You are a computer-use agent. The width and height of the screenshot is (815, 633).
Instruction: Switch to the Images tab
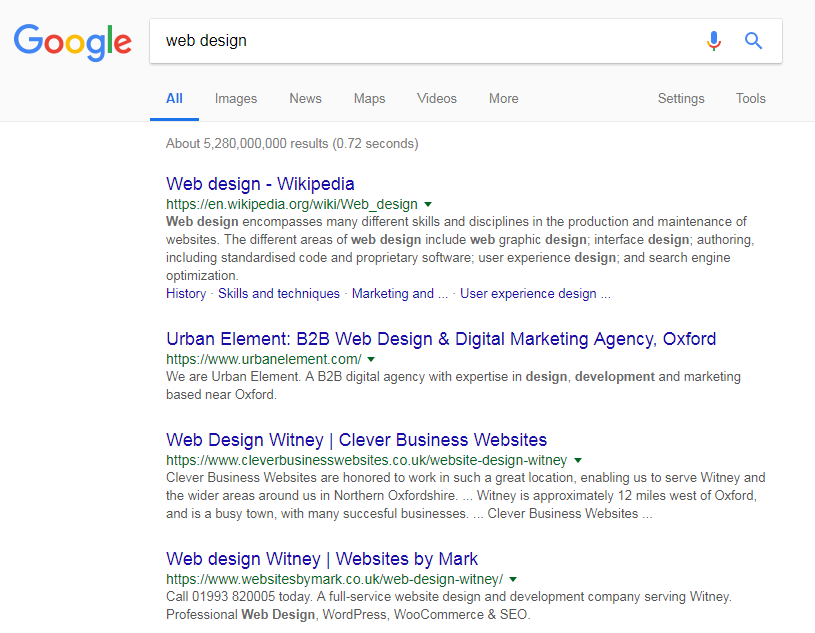point(236,99)
